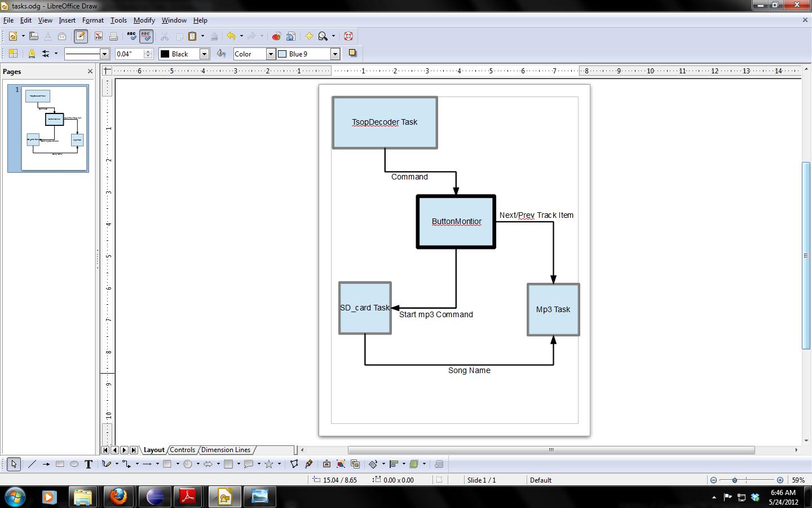This screenshot has height=508, width=812.
Task: Run the Spelling check icon
Action: tap(131, 36)
